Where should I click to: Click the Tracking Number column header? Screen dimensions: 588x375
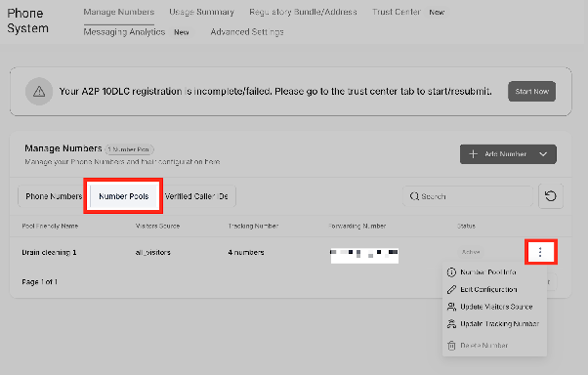(253, 226)
